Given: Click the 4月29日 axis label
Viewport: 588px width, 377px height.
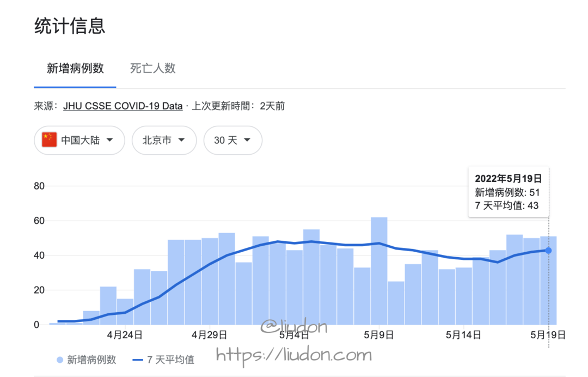Looking at the screenshot, I should (209, 335).
